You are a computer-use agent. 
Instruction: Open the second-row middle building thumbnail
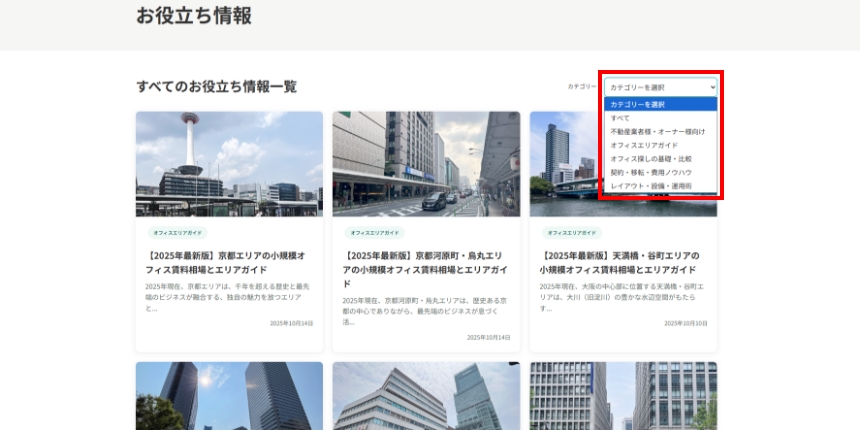426,397
